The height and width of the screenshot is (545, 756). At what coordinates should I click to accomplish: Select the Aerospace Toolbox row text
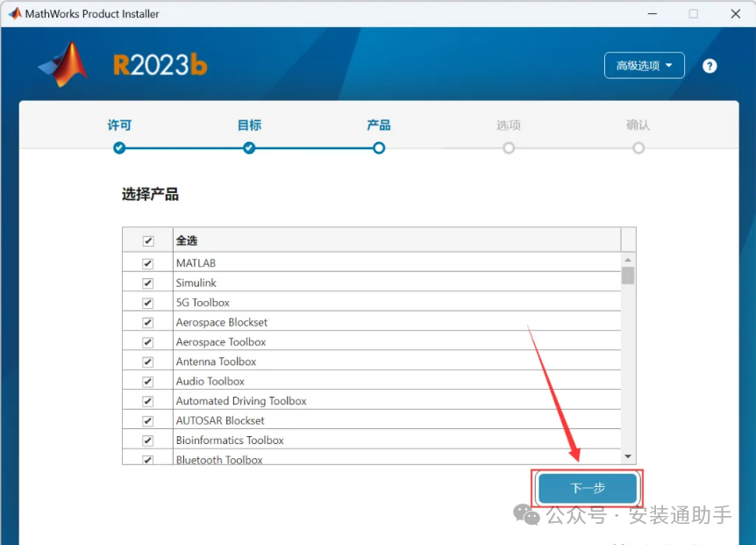click(x=221, y=342)
